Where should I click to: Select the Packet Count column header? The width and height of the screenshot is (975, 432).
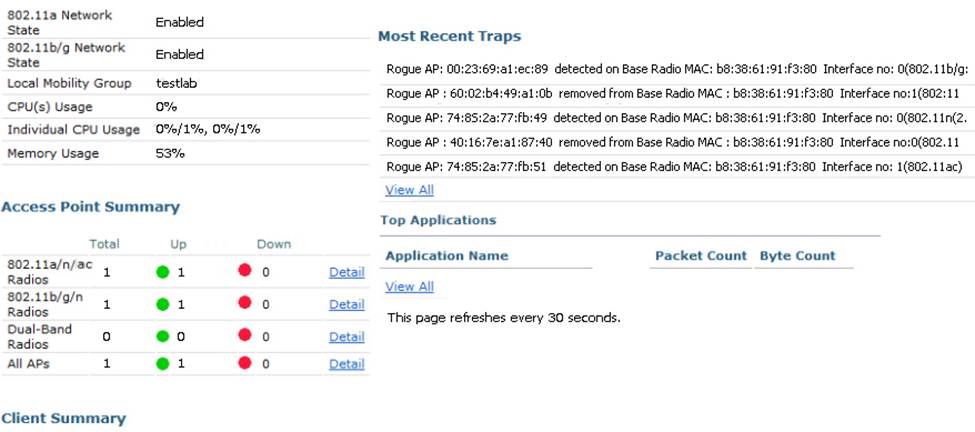(x=701, y=256)
